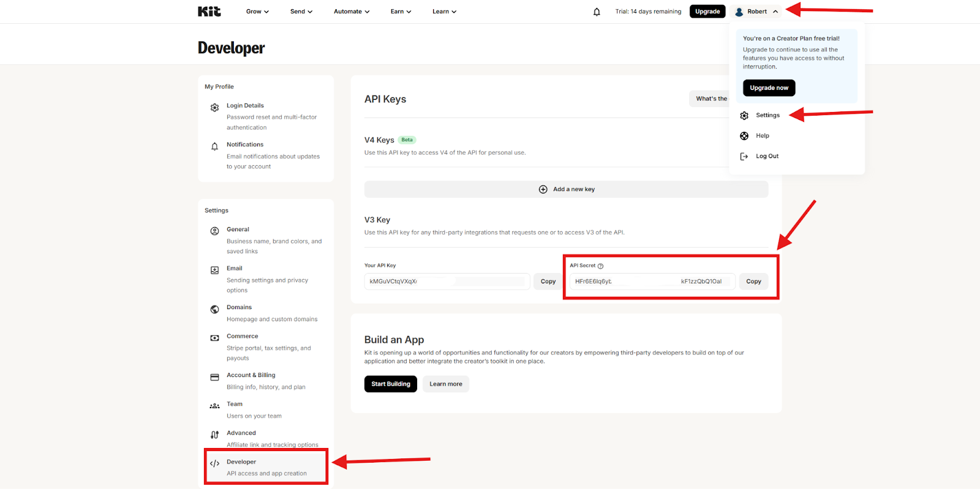Click the plus icon on Add a new key
The image size is (980, 489).
point(543,189)
